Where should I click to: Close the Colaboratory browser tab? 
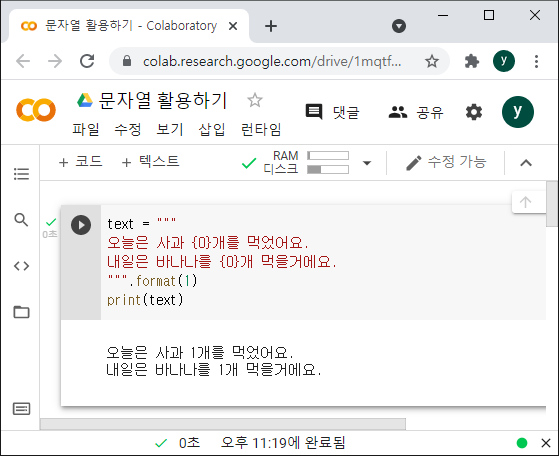[x=233, y=26]
